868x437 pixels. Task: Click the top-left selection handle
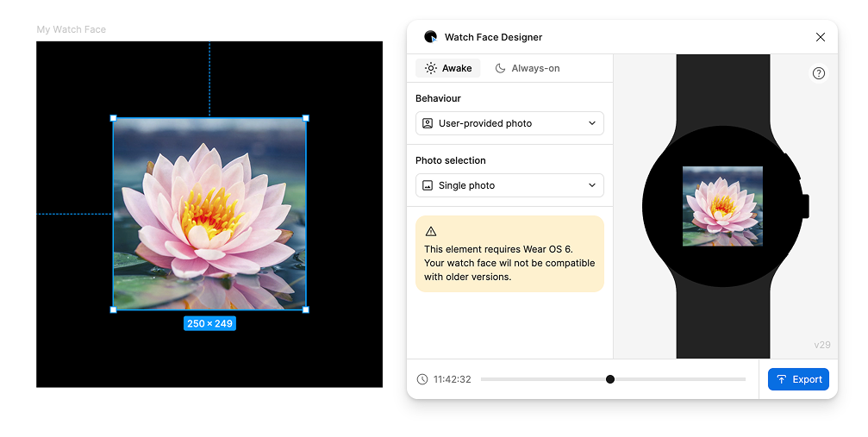point(113,118)
